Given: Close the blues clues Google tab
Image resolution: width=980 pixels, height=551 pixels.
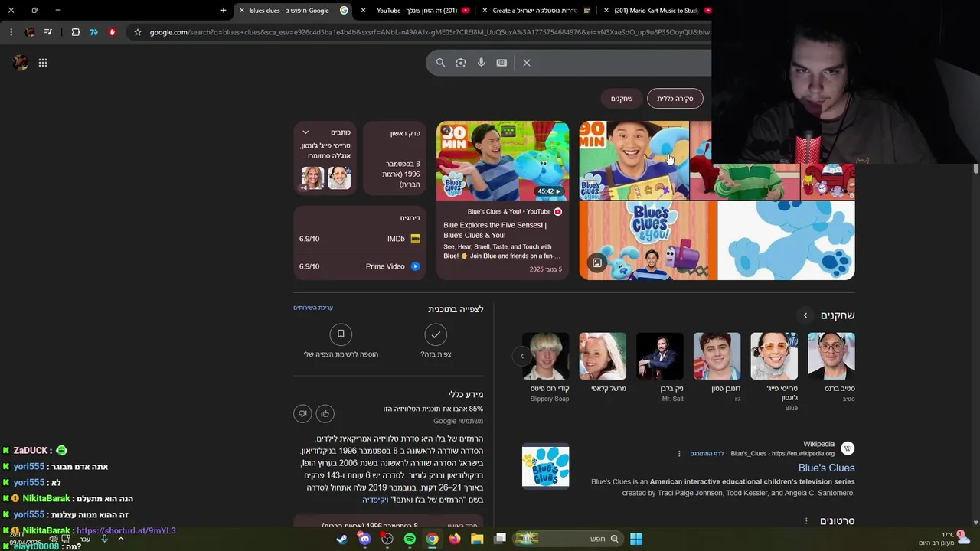Looking at the screenshot, I should (242, 10).
